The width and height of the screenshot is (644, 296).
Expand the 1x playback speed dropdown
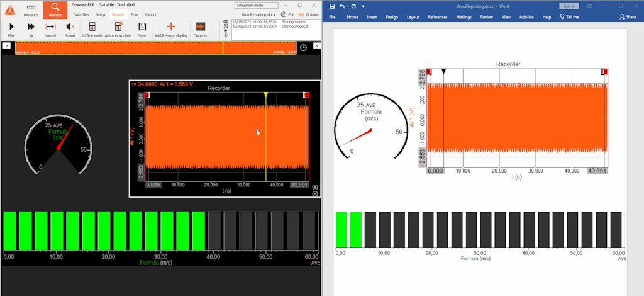(31, 30)
